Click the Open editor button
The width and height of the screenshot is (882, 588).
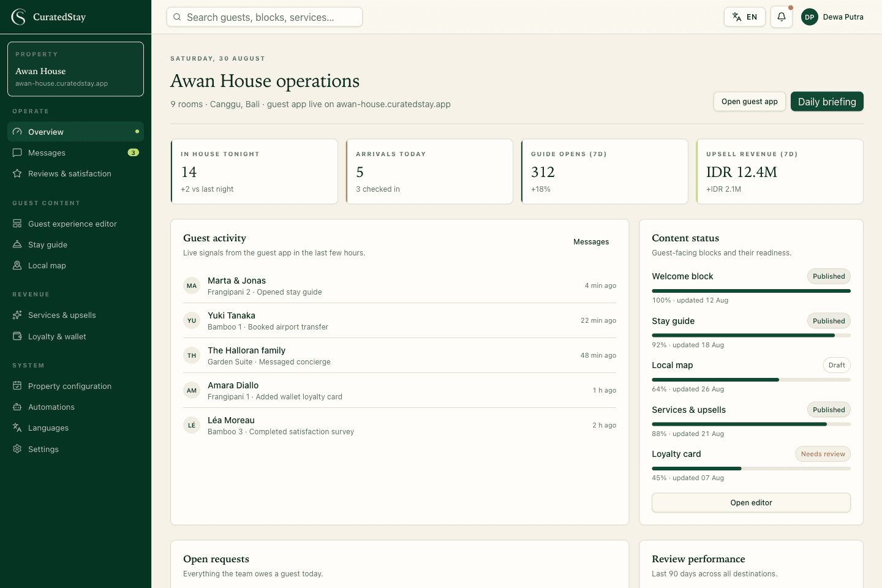[751, 502]
